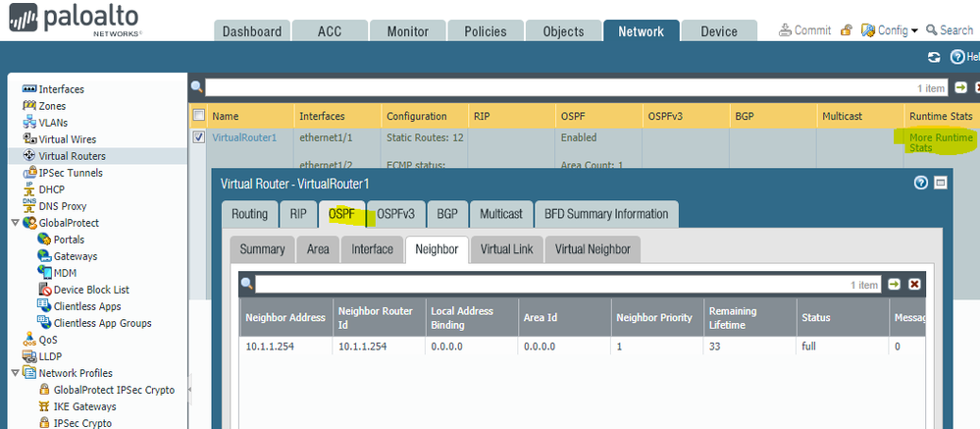The image size is (980, 429).
Task: Select the Neighbor sub-tab
Action: coord(437,249)
